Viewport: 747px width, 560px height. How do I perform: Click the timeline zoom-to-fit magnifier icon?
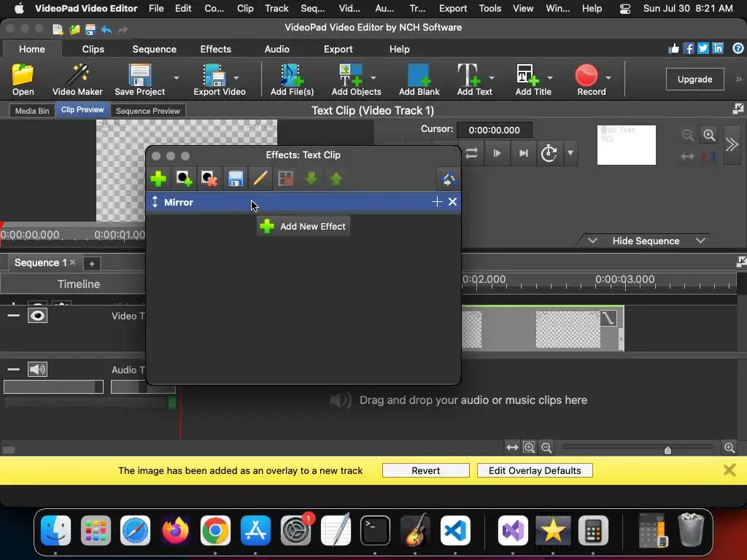coord(529,448)
